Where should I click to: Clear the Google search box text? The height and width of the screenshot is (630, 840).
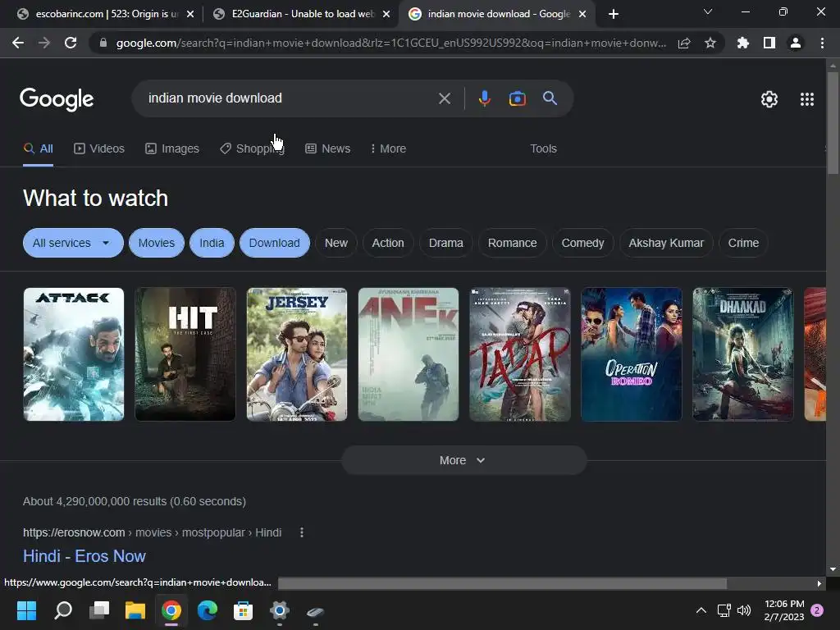tap(444, 98)
